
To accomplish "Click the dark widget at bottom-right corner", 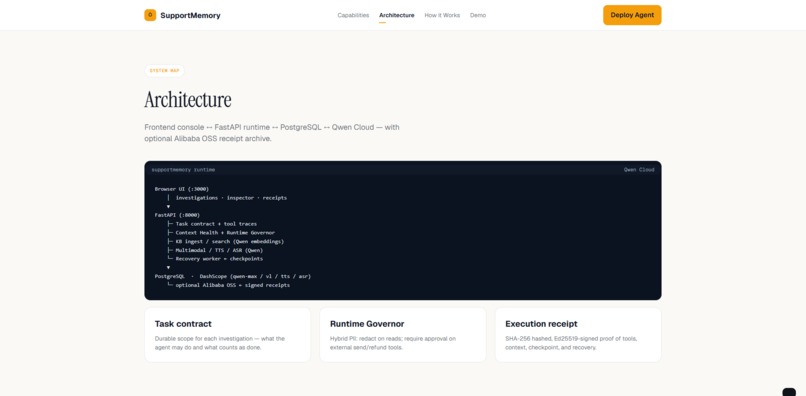I will (x=789, y=392).
